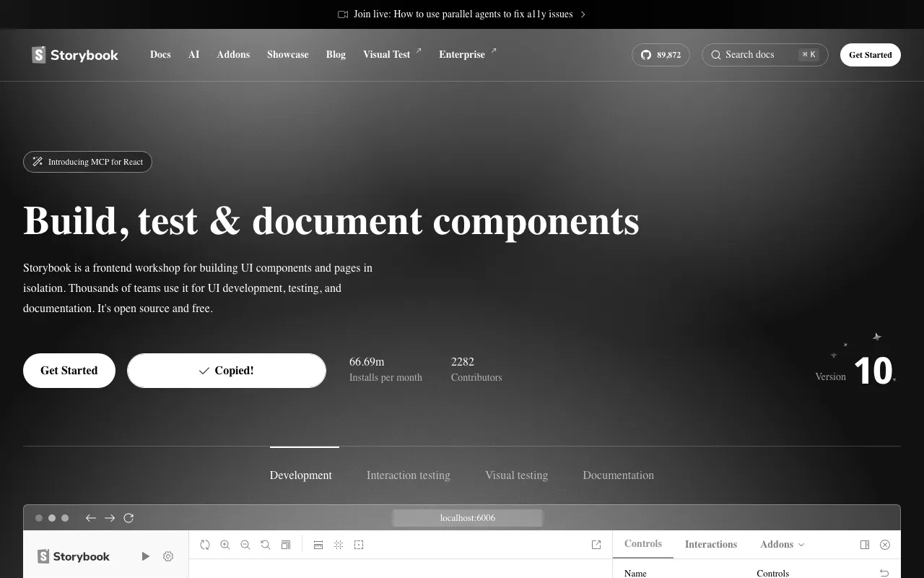Click the Storybook logo in the site header
924x578 pixels.
pos(75,55)
